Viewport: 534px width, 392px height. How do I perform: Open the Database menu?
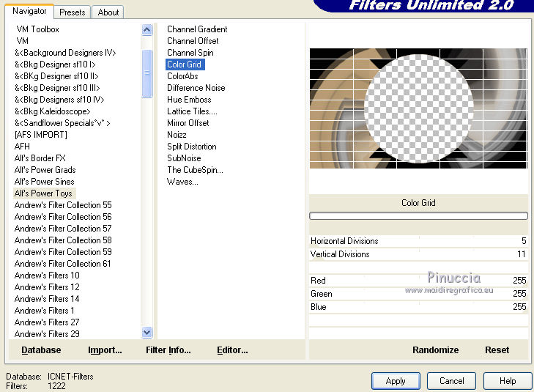(41, 350)
